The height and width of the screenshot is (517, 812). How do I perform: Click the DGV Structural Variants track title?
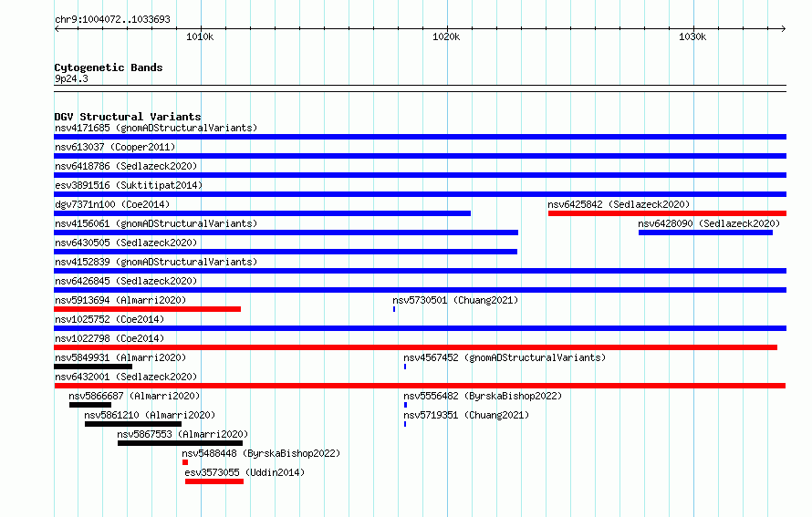tap(128, 117)
